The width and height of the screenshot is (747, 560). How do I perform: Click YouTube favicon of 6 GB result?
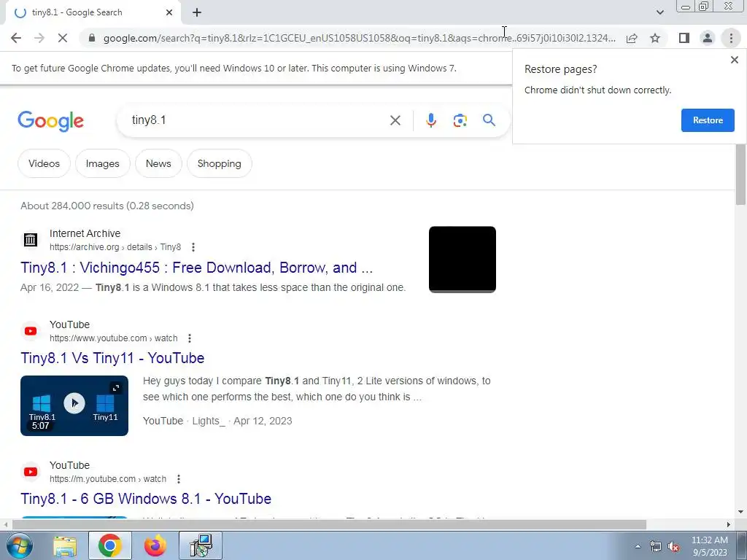[x=31, y=472]
